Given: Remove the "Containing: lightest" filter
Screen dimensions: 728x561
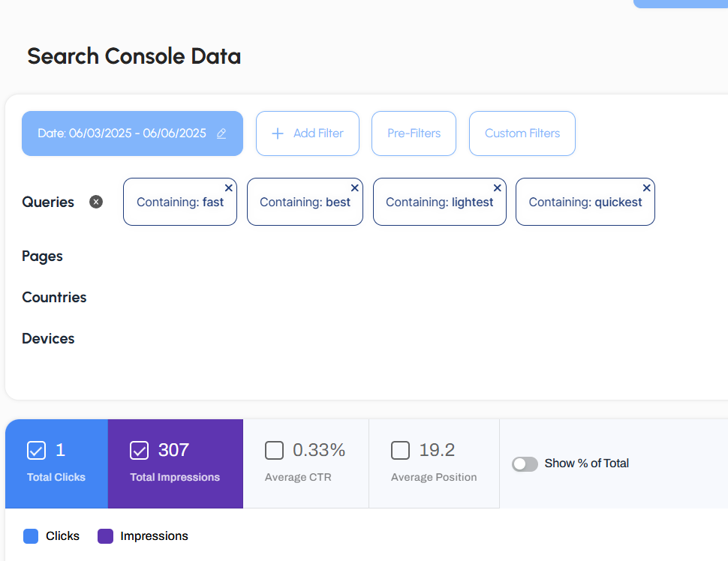Looking at the screenshot, I should 497,188.
